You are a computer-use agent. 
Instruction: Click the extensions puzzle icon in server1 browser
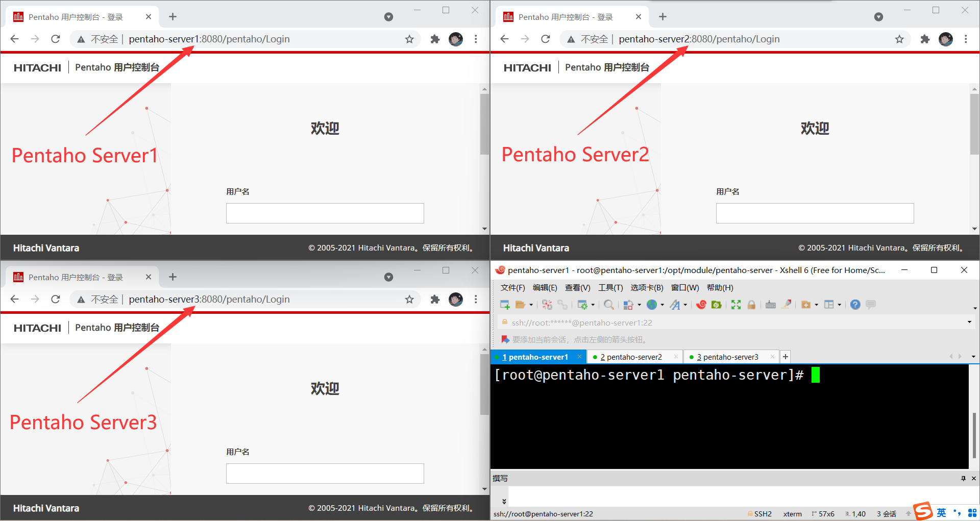pyautogui.click(x=435, y=39)
